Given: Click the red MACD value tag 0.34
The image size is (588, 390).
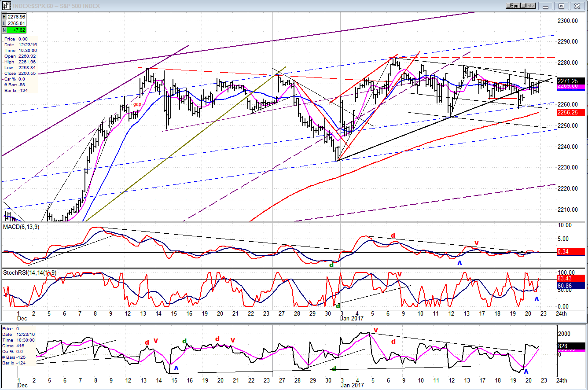Looking at the screenshot, I should pyautogui.click(x=573, y=251).
